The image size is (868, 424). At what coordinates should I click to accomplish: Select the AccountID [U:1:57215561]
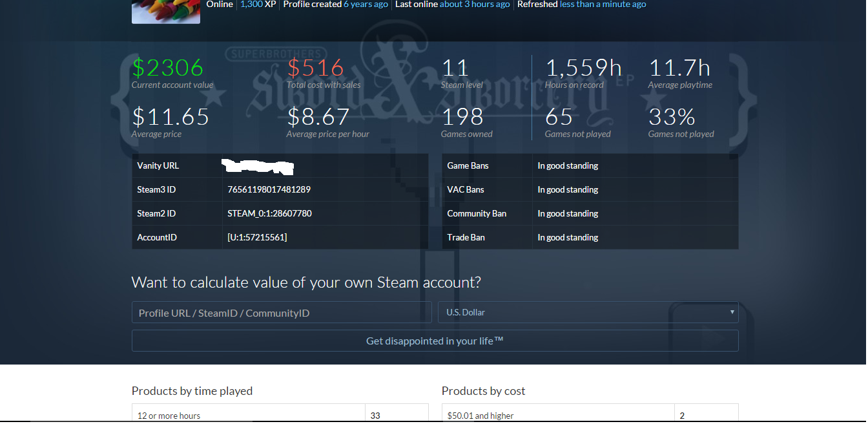click(x=257, y=237)
